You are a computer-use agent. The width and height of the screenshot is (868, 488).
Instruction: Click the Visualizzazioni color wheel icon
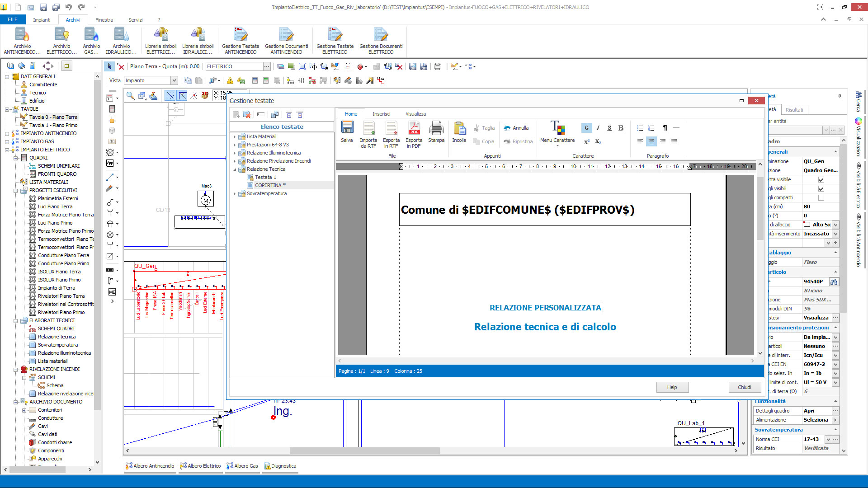pos(858,121)
